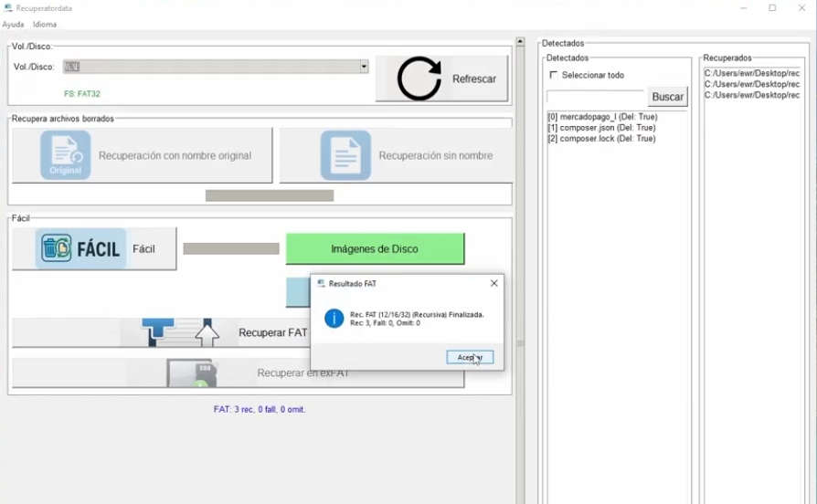Click the Original document recovery icon
Viewport: 817px width, 504px height.
(x=65, y=155)
